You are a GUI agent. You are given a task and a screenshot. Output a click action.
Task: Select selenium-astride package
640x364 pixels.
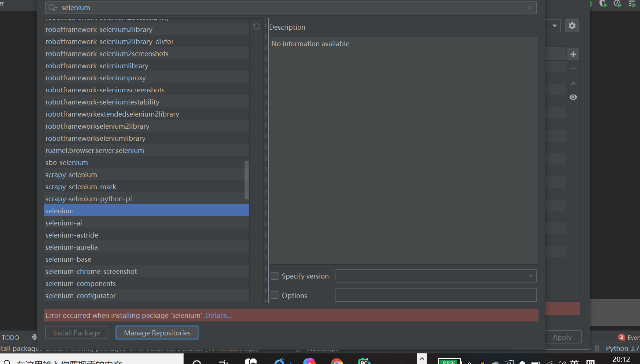pyautogui.click(x=147, y=235)
